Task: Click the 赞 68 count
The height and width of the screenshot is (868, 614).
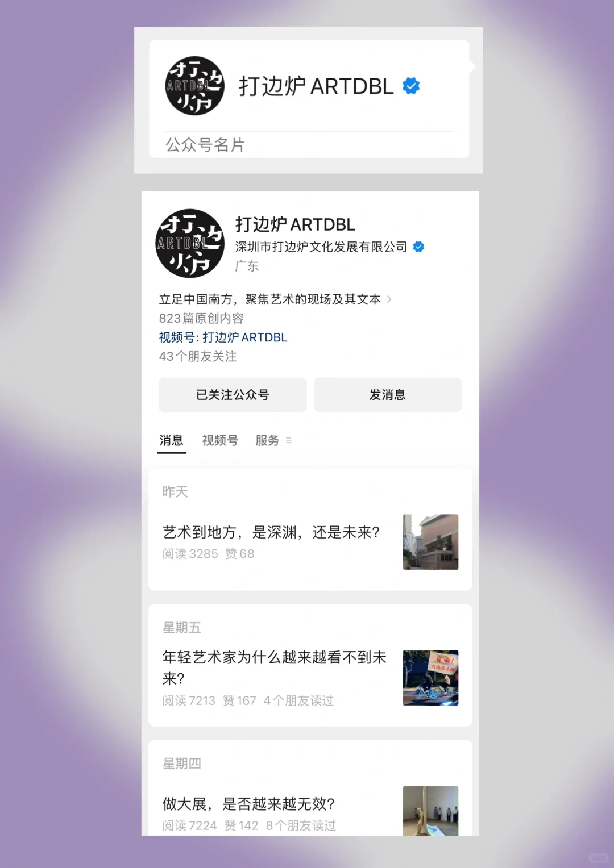Action: click(x=240, y=554)
